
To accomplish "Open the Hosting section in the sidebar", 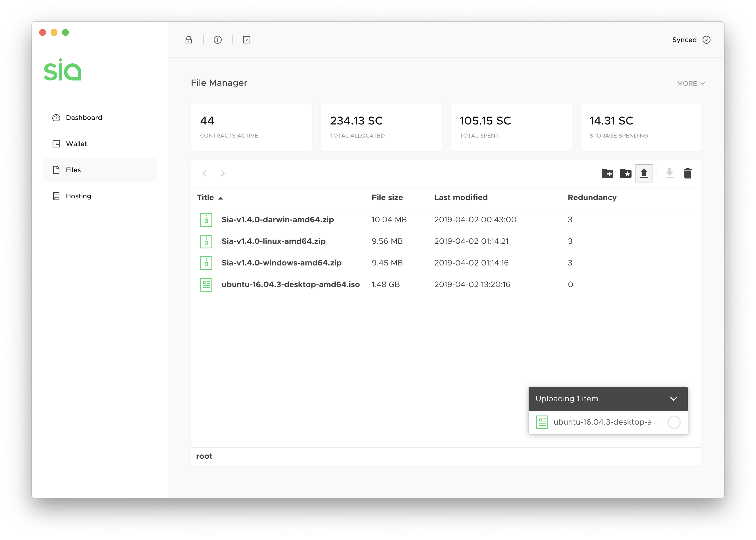I will tap(78, 196).
